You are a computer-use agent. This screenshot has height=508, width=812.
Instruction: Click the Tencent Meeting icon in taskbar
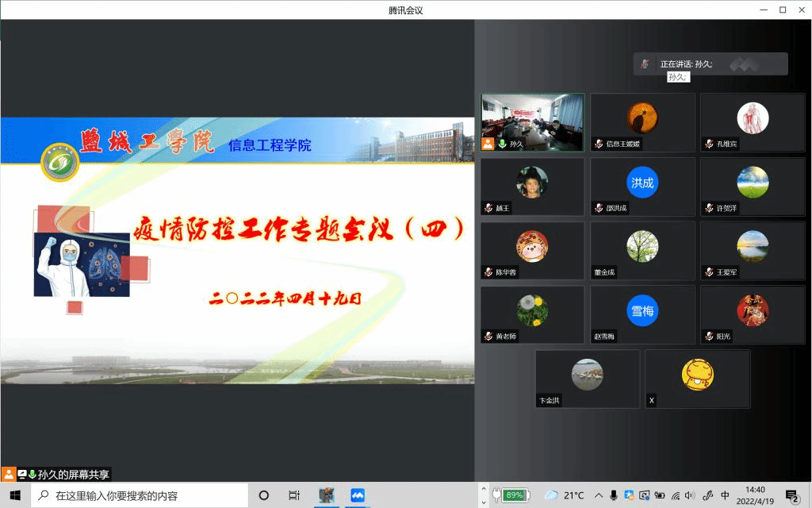357,495
